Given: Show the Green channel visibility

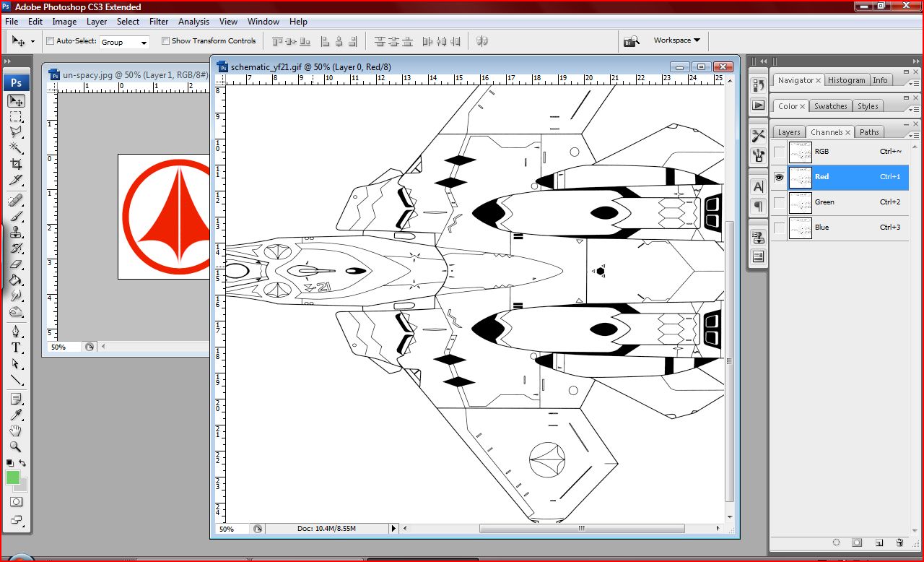Looking at the screenshot, I should pos(779,202).
